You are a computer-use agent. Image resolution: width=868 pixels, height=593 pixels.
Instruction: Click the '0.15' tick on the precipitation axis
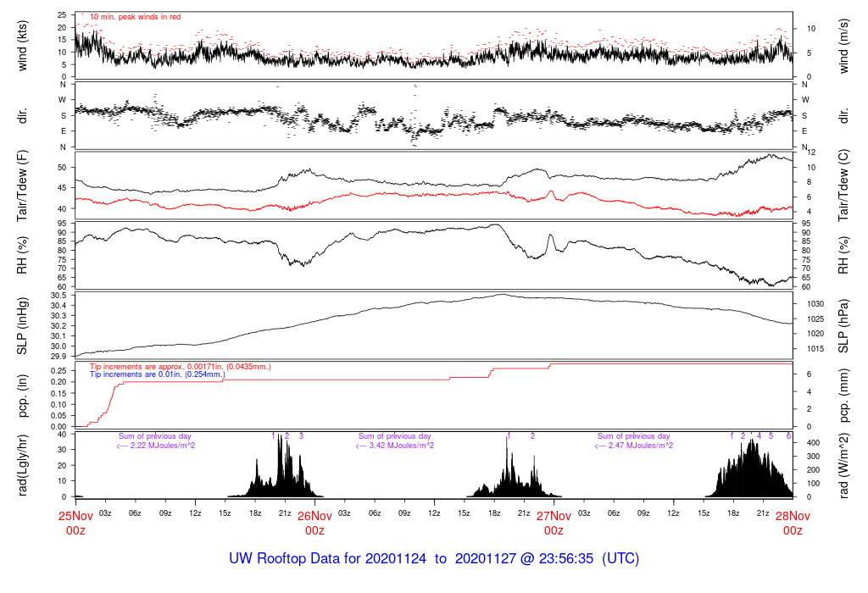tap(58, 393)
